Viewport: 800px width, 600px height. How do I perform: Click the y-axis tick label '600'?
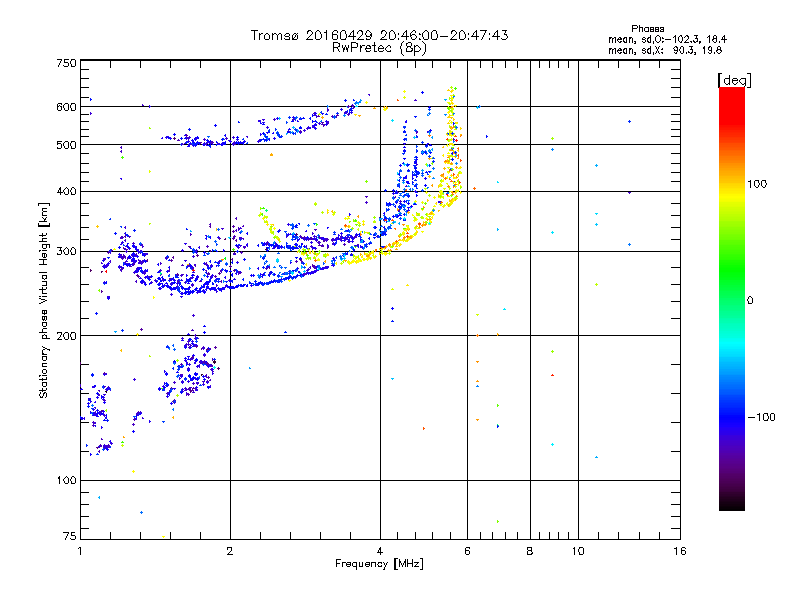click(x=67, y=107)
